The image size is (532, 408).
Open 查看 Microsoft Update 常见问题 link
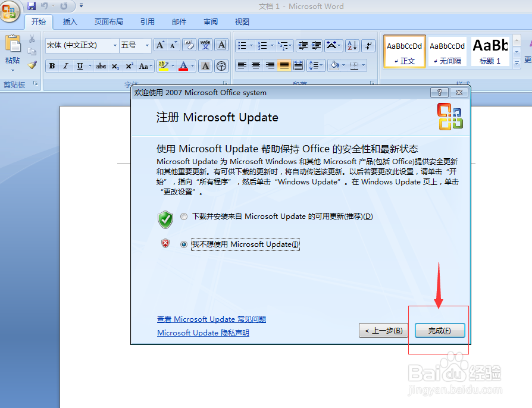pos(211,319)
